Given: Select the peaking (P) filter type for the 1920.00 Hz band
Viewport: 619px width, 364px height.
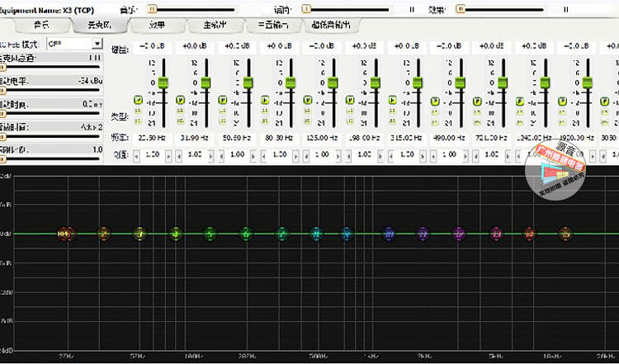Looking at the screenshot, I should point(562,101).
